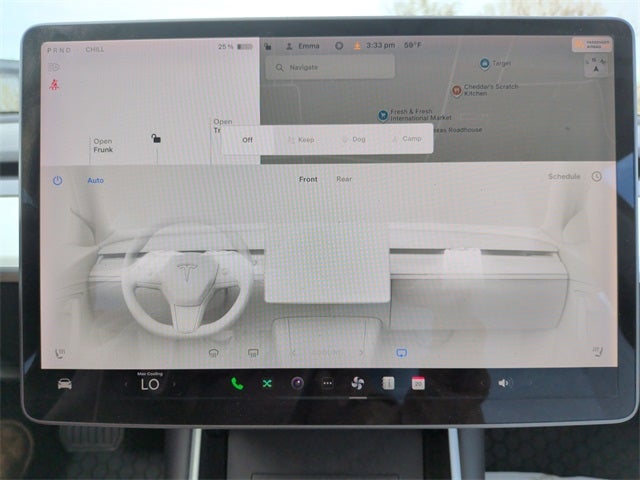Image resolution: width=640 pixels, height=480 pixels.
Task: Tap the door lock icon
Action: [155, 138]
